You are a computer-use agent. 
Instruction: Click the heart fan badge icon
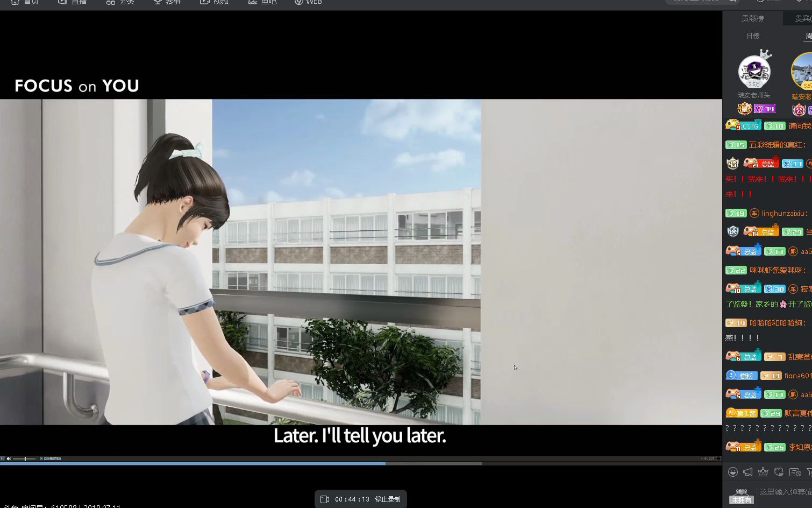[x=779, y=472]
